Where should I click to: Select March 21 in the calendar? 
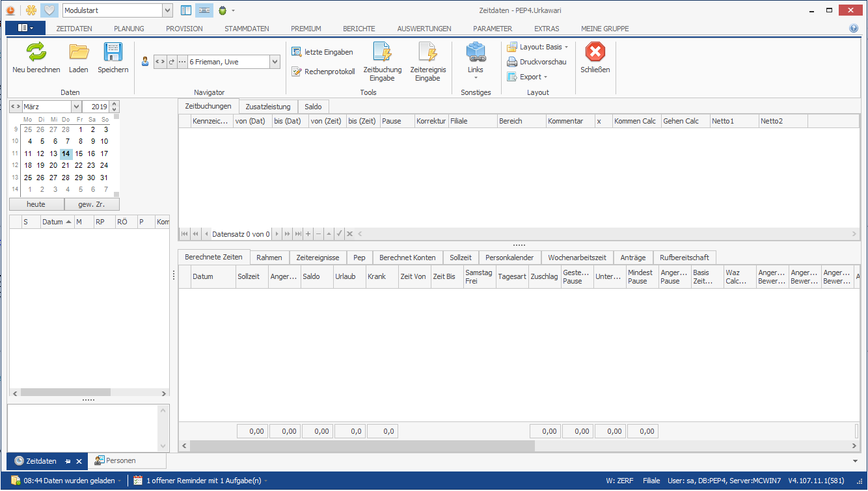[x=66, y=165]
